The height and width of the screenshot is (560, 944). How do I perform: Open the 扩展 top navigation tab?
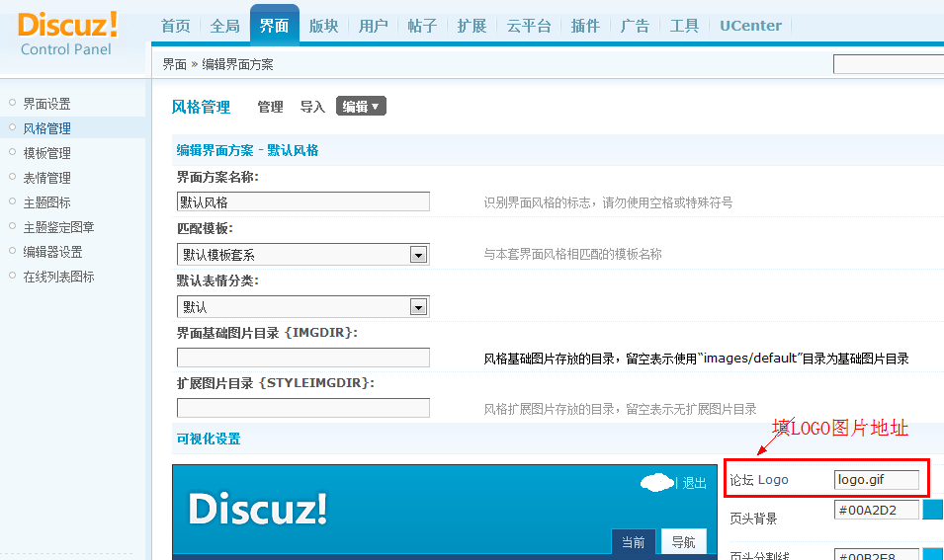(472, 26)
